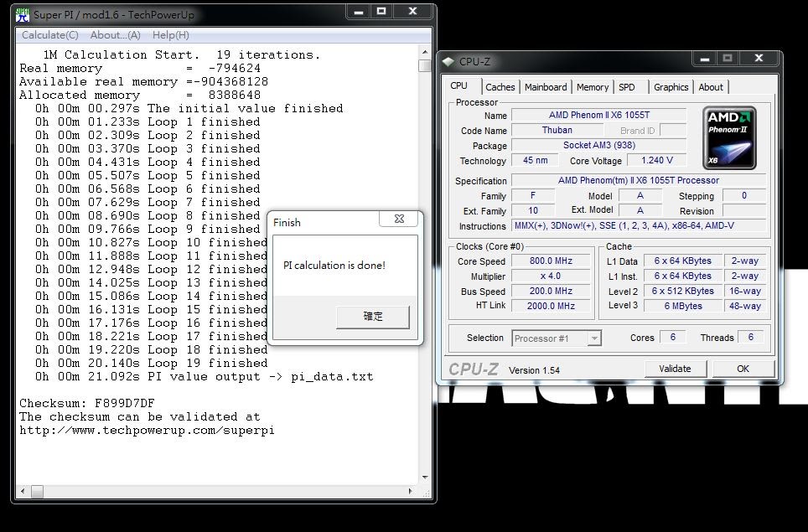The image size is (808, 532).
Task: Click the '1.240 V' core voltage value
Action: coord(657,161)
